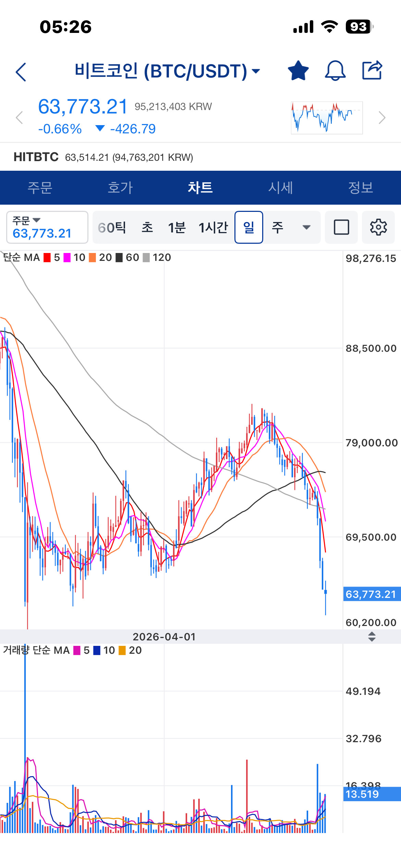Screen dimensions: 401x868
Task: Toggle the favorite star icon
Action: (x=298, y=71)
